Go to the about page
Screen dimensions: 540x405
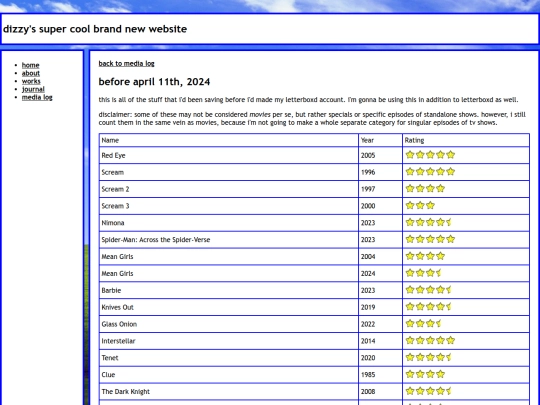(31, 73)
